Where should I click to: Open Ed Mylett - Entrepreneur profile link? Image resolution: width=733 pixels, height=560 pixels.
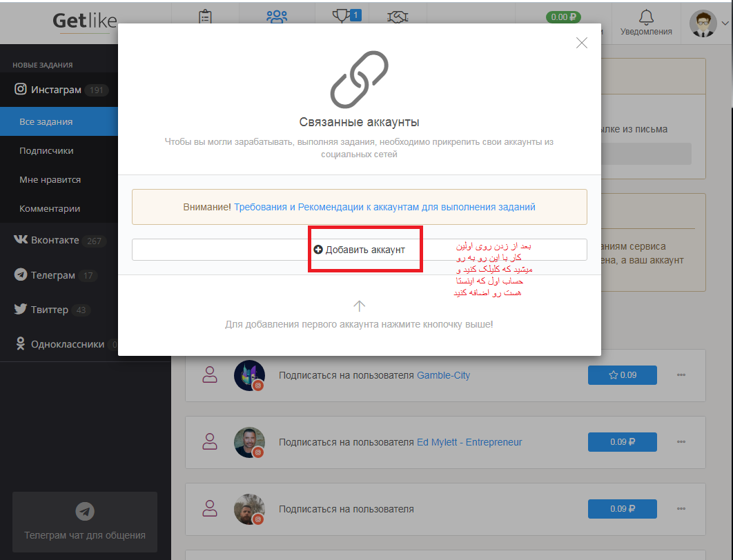[469, 442]
